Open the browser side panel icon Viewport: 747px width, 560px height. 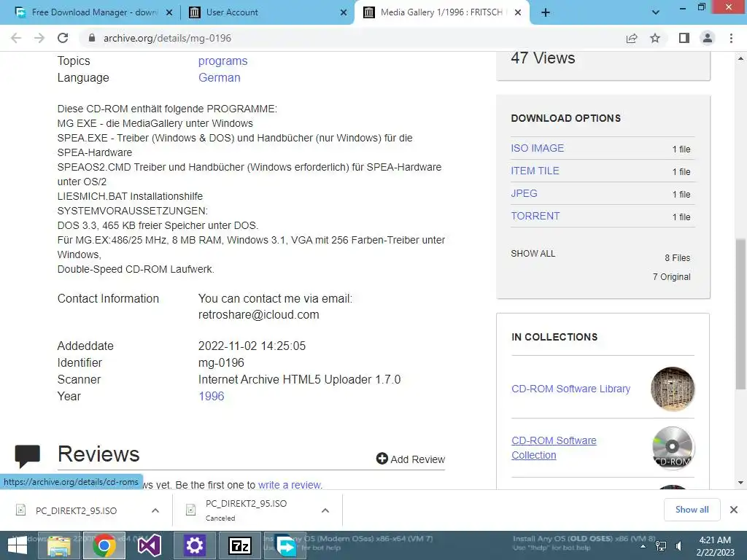tap(684, 38)
